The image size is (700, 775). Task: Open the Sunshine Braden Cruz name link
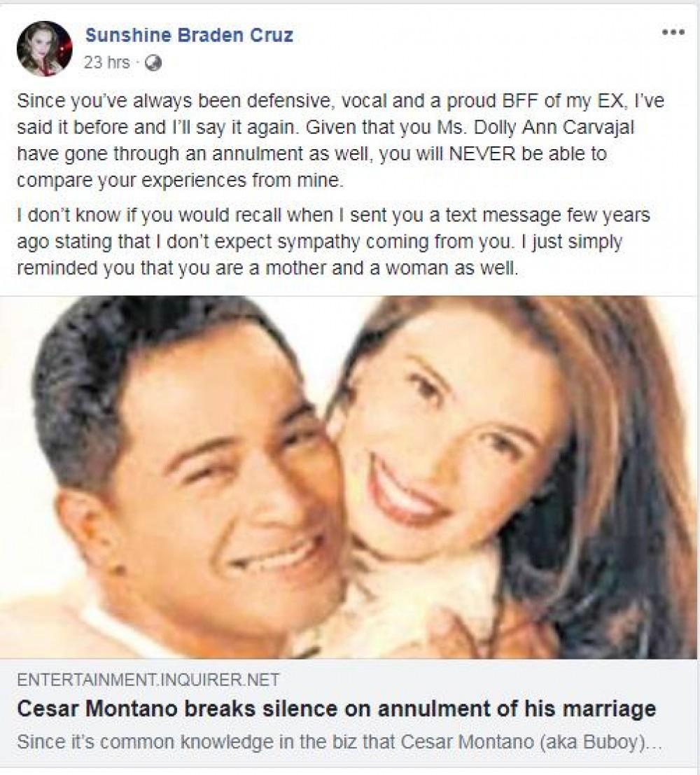[x=189, y=35]
